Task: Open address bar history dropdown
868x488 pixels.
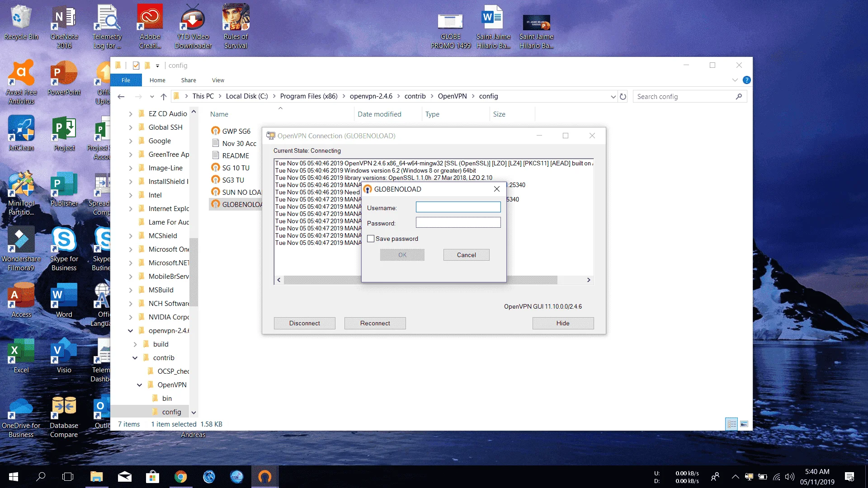Action: (x=613, y=96)
